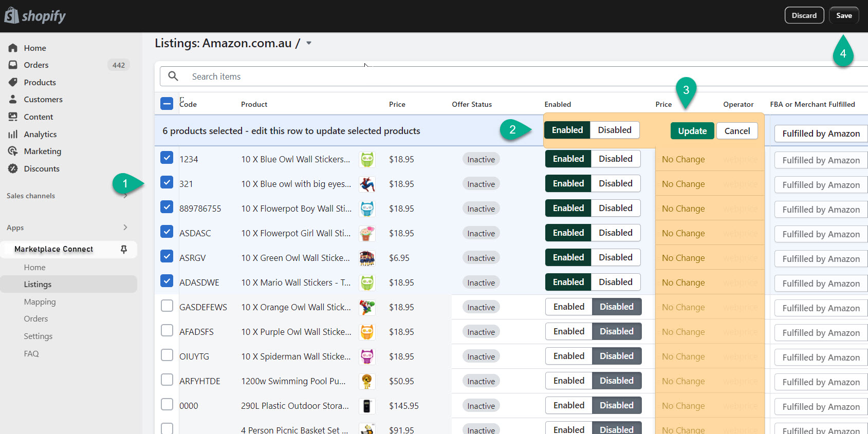Open fulfillment dropdown for OIUYTG

821,357
